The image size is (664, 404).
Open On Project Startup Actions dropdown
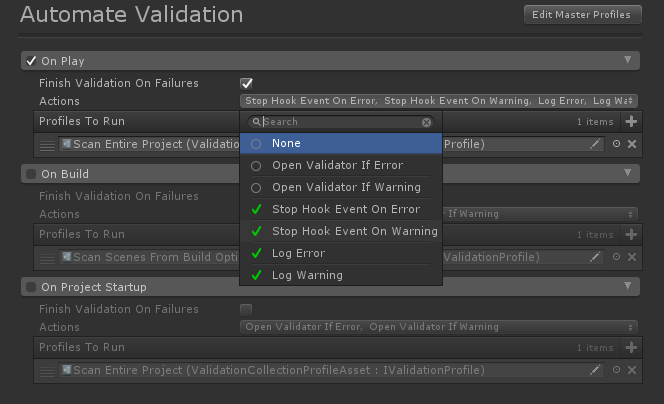(438, 327)
